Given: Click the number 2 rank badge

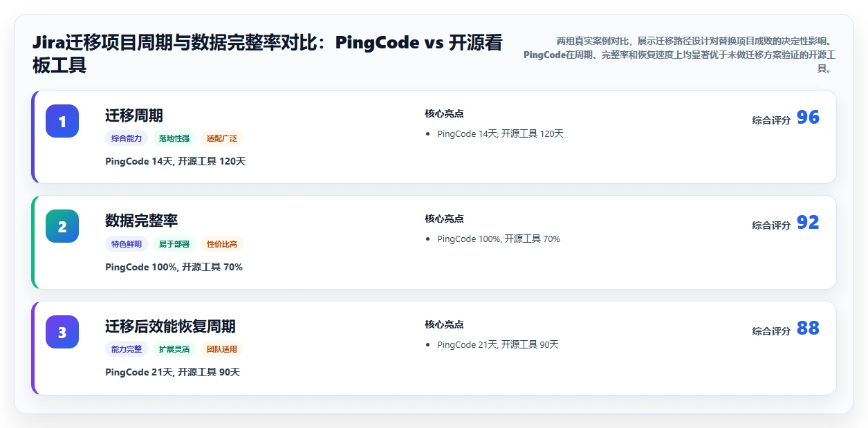Looking at the screenshot, I should pyautogui.click(x=62, y=226).
